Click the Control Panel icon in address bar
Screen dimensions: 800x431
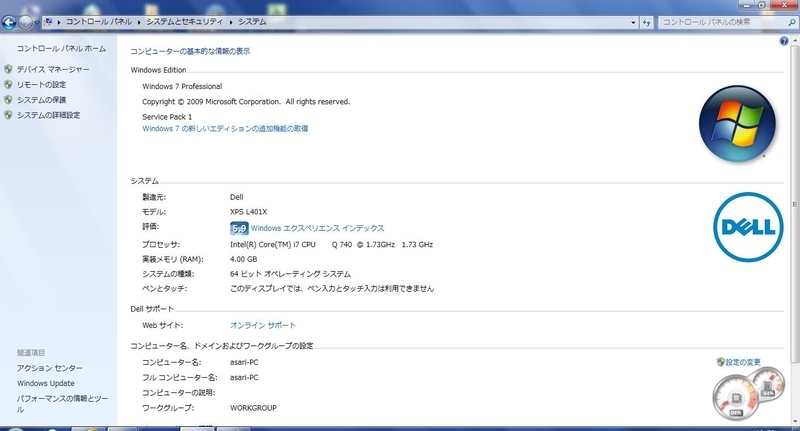coord(48,22)
